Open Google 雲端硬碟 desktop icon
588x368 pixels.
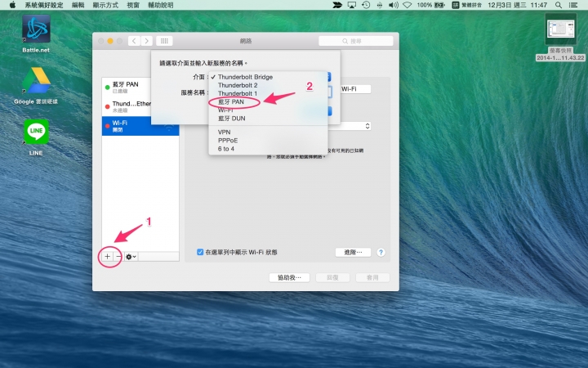click(36, 86)
